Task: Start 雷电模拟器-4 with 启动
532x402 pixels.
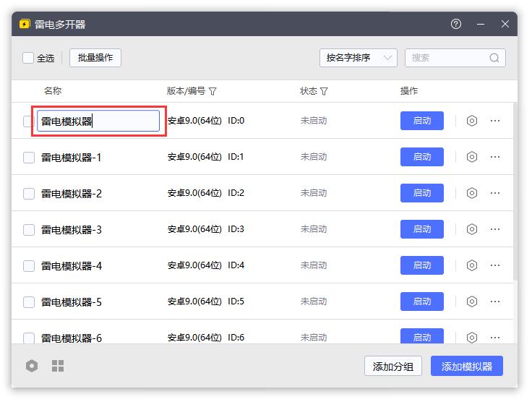Action: tap(421, 265)
